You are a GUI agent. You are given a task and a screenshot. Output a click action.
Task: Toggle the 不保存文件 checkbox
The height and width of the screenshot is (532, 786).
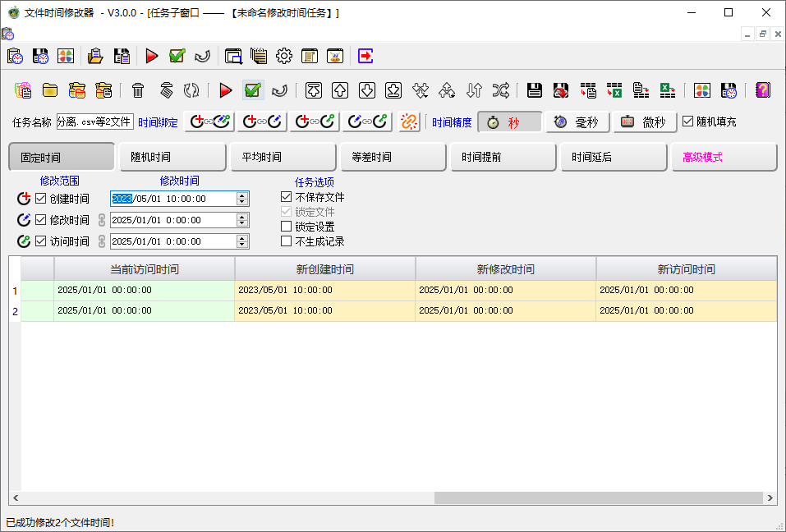pos(286,197)
